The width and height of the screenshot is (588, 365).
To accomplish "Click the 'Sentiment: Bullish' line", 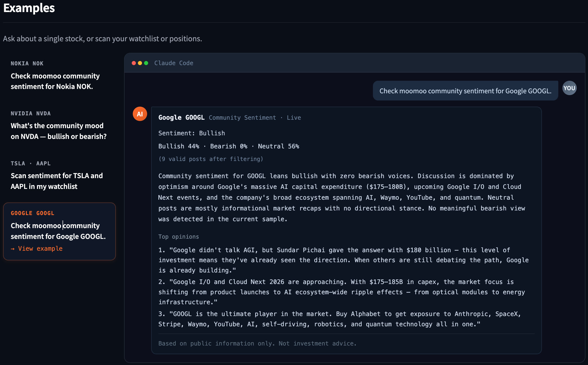I will coord(192,133).
